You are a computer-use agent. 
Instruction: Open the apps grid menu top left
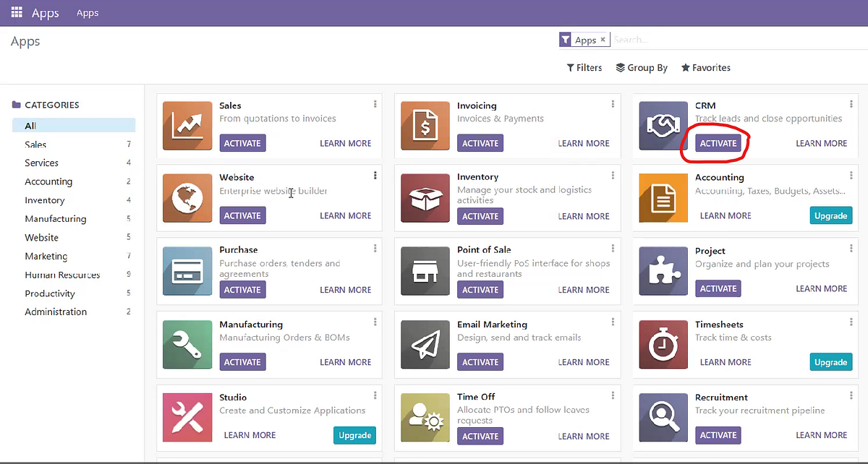point(16,12)
